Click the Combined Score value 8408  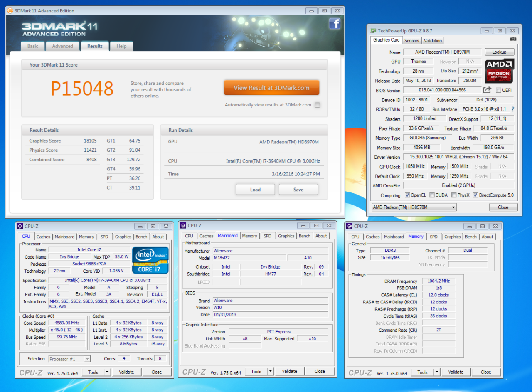91,159
